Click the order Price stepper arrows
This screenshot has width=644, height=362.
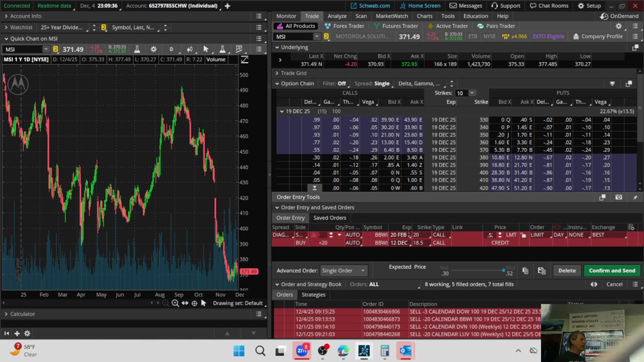pyautogui.click(x=500, y=235)
